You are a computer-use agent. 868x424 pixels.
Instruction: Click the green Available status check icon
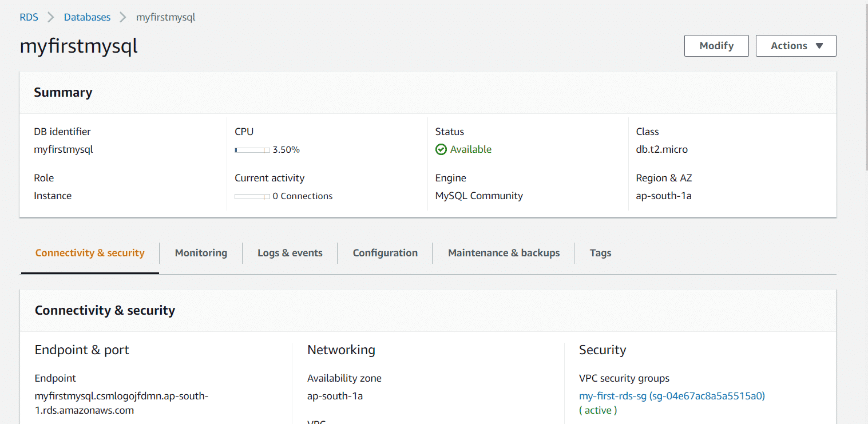(x=441, y=149)
